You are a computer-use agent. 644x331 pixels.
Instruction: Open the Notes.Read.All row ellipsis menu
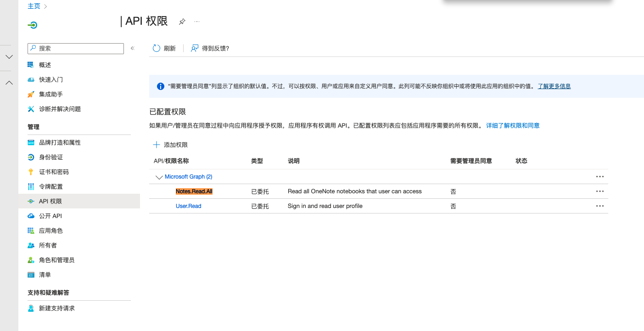[599, 191]
